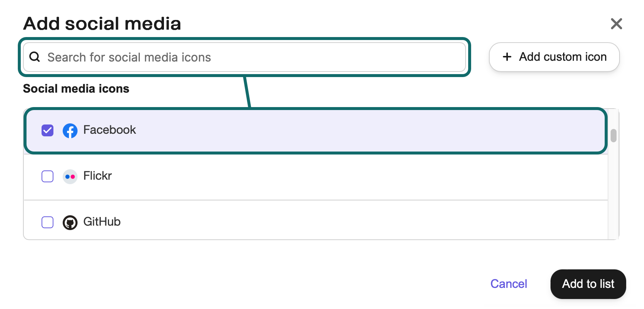Viewport: 644px width, 309px height.
Task: Click the plus icon on Add custom icon
Action: pyautogui.click(x=506, y=57)
